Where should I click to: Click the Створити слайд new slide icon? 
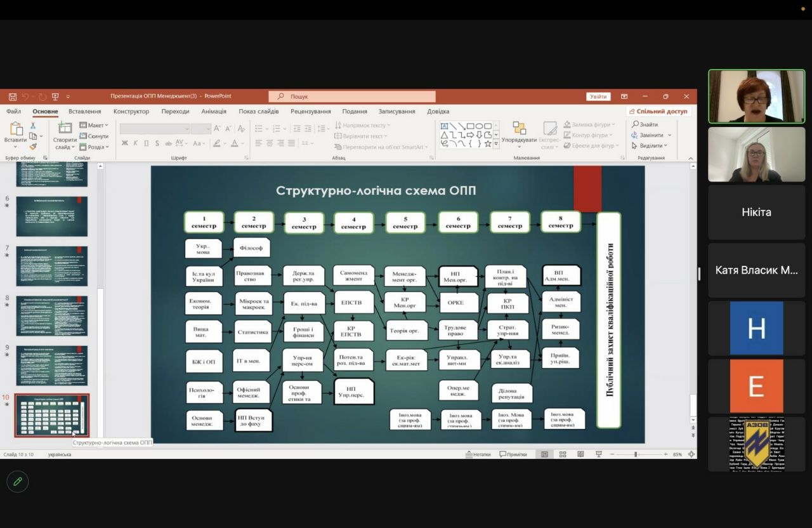coord(65,128)
